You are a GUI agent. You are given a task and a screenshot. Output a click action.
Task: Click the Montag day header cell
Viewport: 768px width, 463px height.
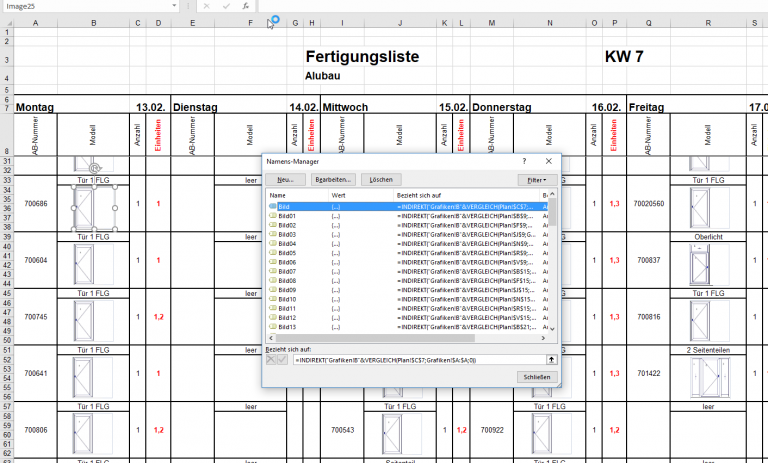click(35, 107)
